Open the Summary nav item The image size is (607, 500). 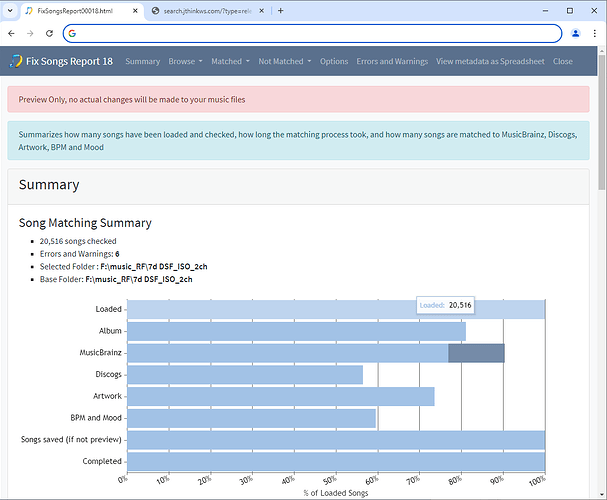[143, 62]
